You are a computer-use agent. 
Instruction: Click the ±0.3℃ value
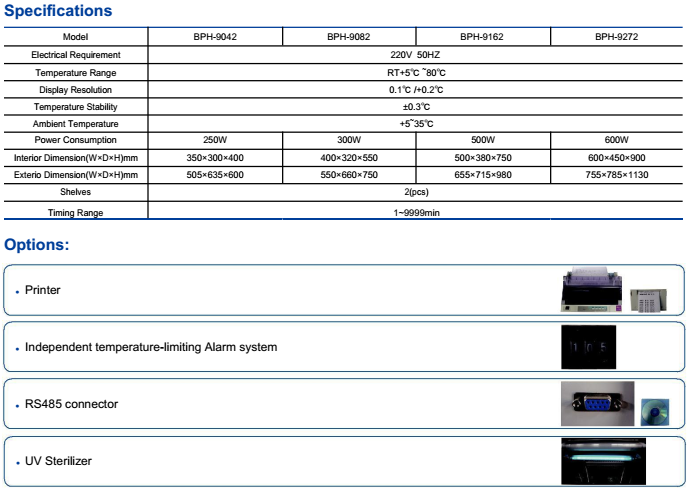tap(416, 107)
